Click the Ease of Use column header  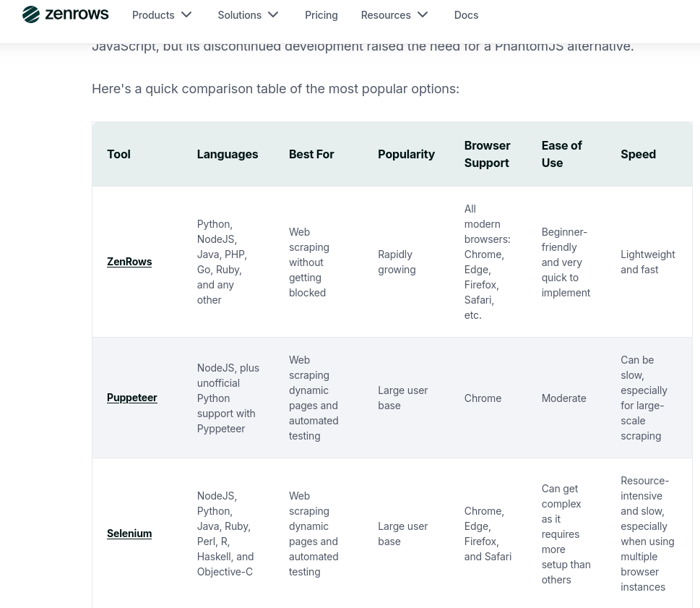561,154
